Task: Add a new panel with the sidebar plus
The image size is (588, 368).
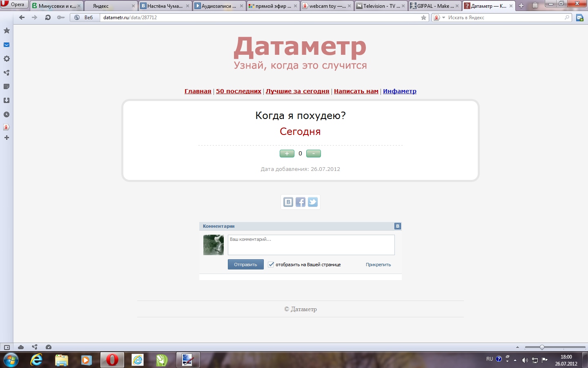Action: [x=7, y=138]
